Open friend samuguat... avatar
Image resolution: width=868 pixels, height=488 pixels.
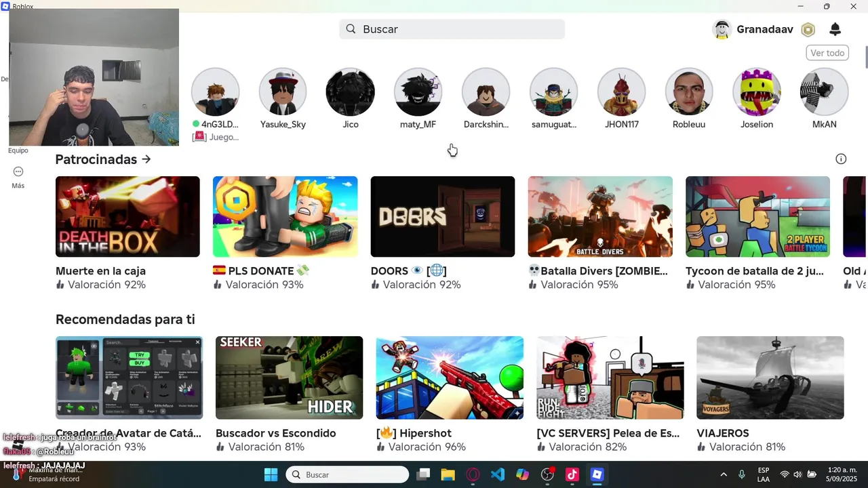(x=554, y=91)
